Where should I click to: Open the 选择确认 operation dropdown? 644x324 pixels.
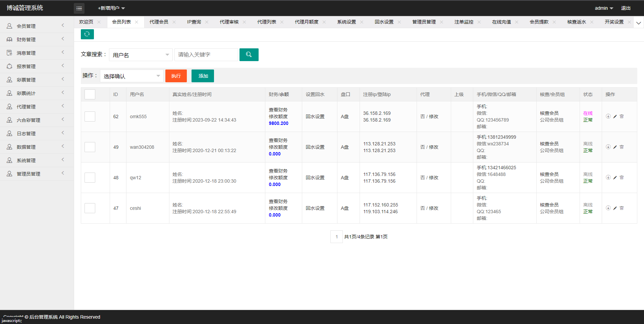132,76
